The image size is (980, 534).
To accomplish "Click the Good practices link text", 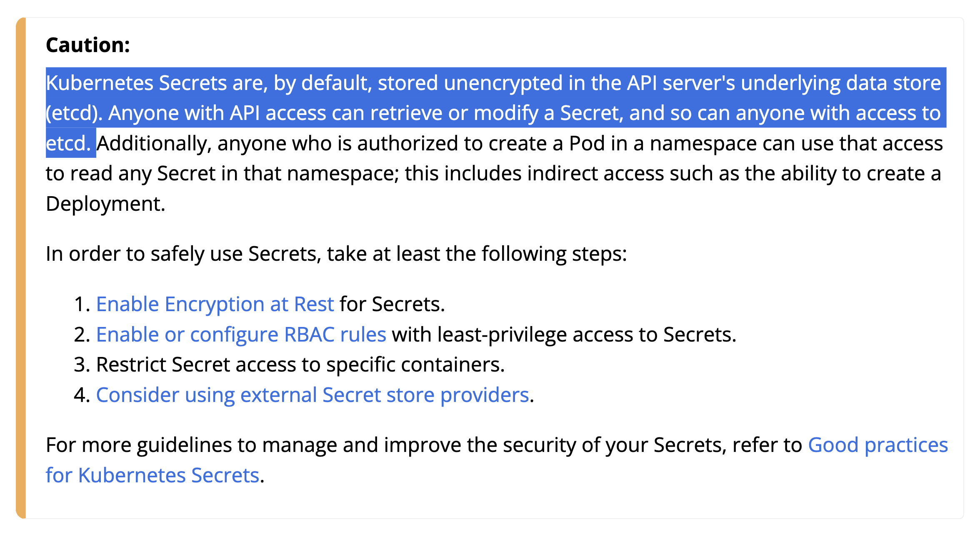I will (x=878, y=445).
